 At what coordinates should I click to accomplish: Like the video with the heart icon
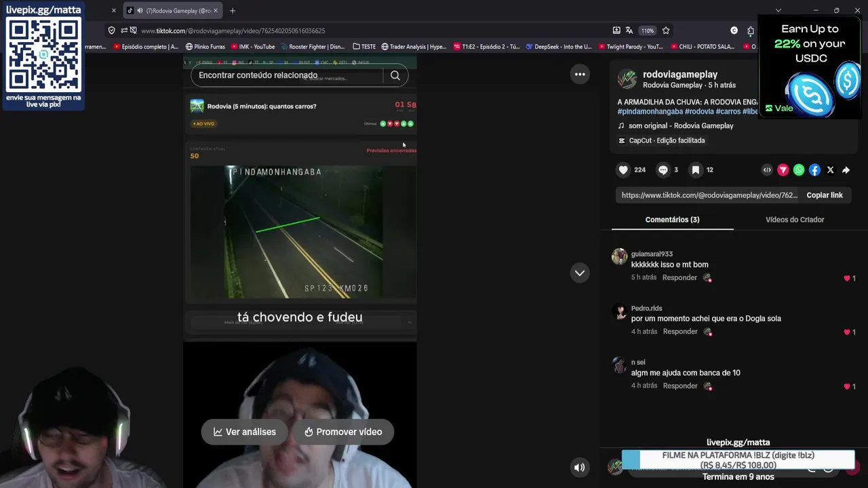click(623, 170)
